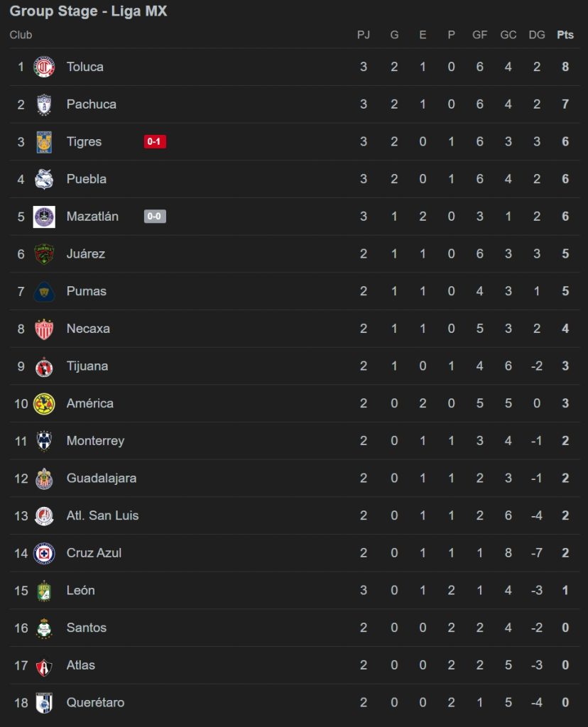Open the Tigres 0-1 live score badge
Screen dimensions: 588x727
click(x=155, y=141)
